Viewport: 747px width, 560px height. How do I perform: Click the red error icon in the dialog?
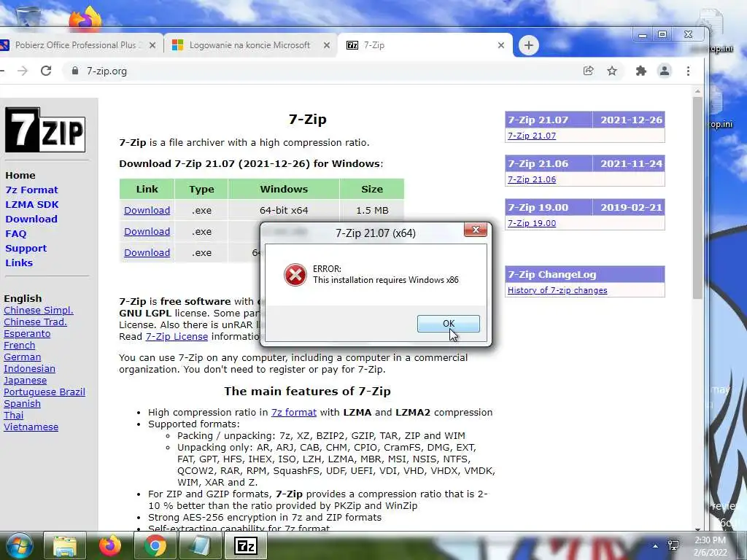tap(295, 275)
